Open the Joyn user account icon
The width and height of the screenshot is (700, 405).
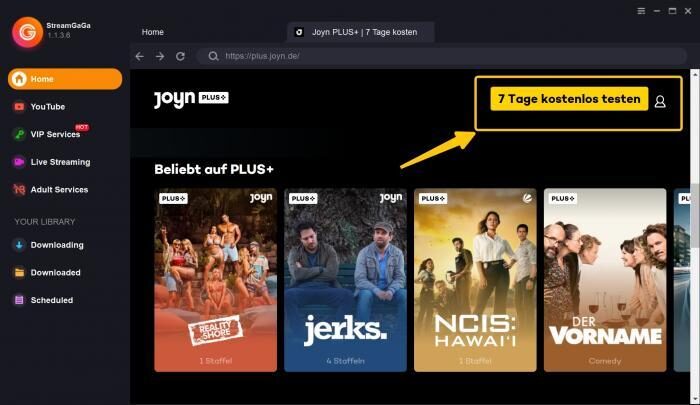coord(660,102)
